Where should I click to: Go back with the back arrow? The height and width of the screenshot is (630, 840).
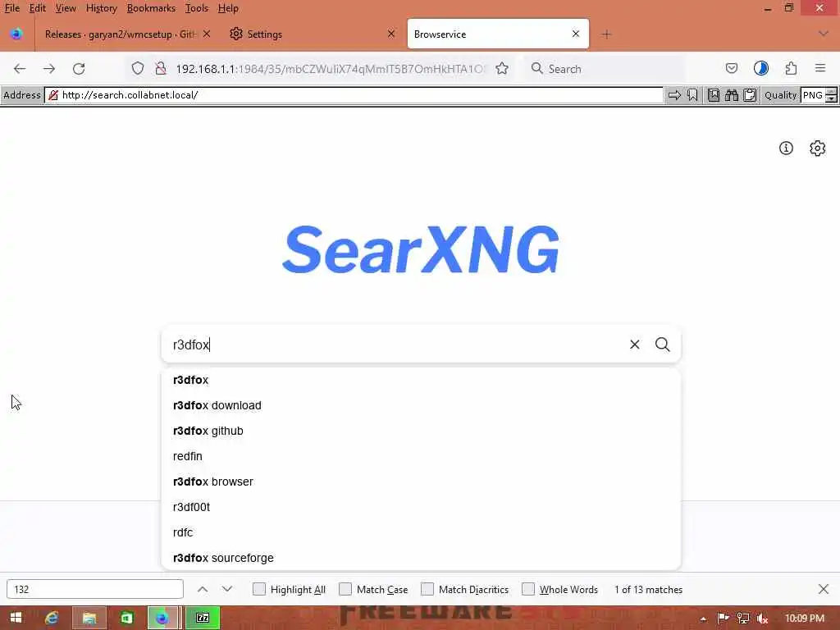tap(20, 69)
